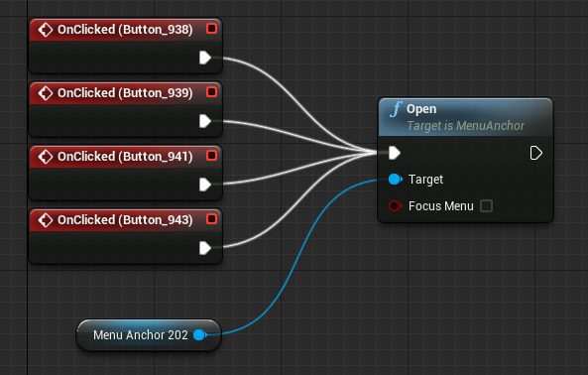Enable the Focus Menu checkbox
The width and height of the screenshot is (588, 375).
coord(487,206)
